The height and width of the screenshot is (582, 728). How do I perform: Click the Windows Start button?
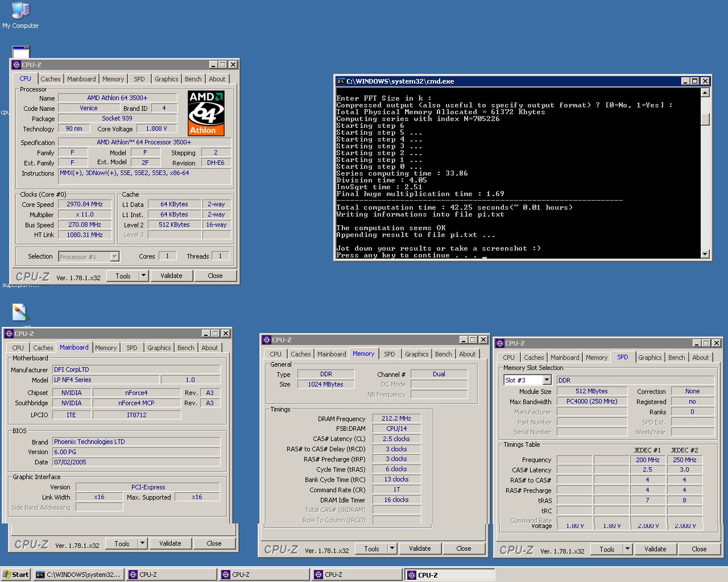16,575
